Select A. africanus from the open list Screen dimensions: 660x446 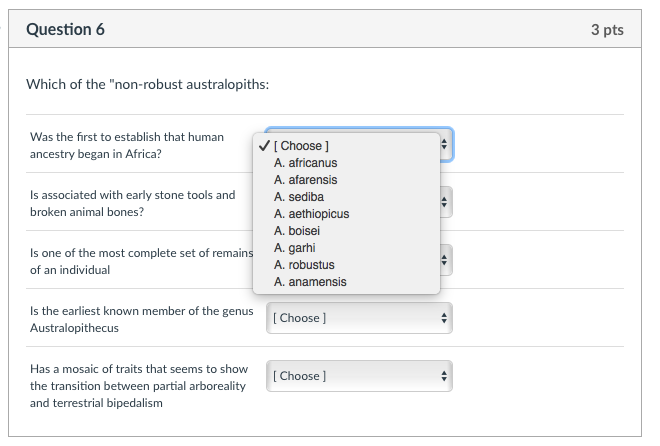(x=305, y=163)
